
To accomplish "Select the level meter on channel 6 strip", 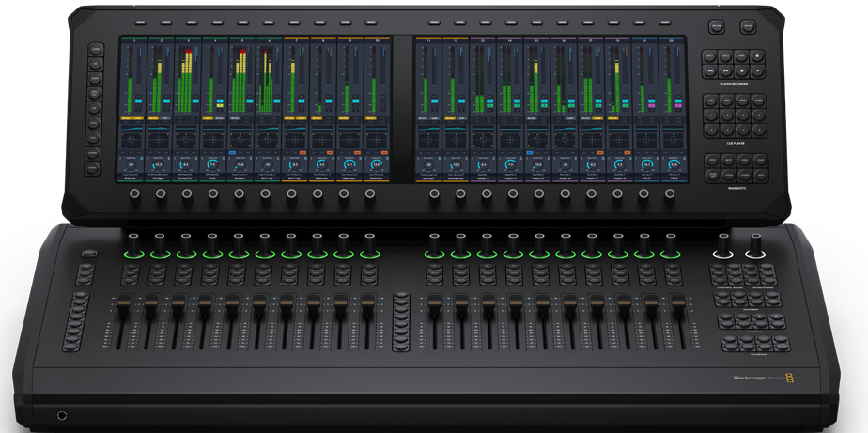I will (266, 79).
